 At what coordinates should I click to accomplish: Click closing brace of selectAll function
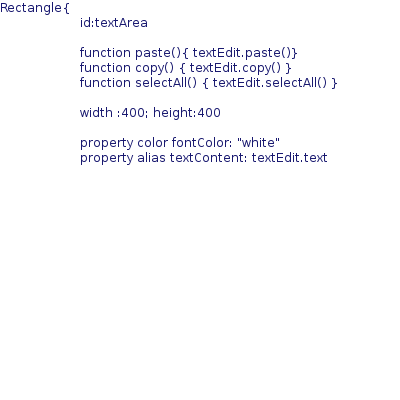[x=334, y=83]
